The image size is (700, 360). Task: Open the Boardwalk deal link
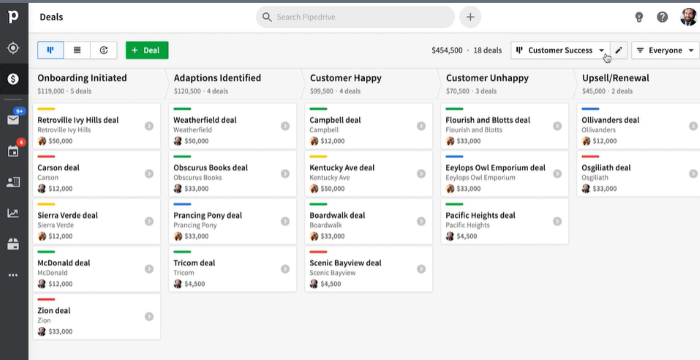pyautogui.click(x=338, y=215)
